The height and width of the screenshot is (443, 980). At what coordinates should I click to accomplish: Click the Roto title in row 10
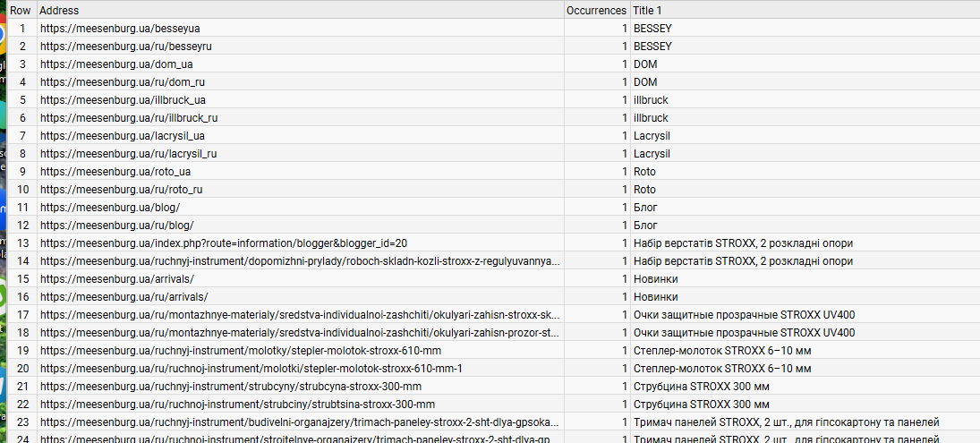pyautogui.click(x=644, y=190)
